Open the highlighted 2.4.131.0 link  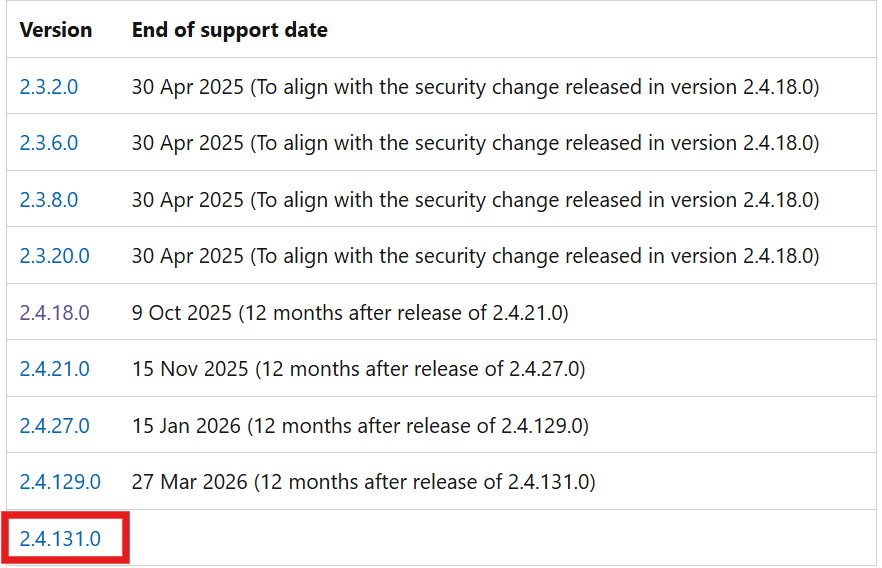[x=60, y=539]
